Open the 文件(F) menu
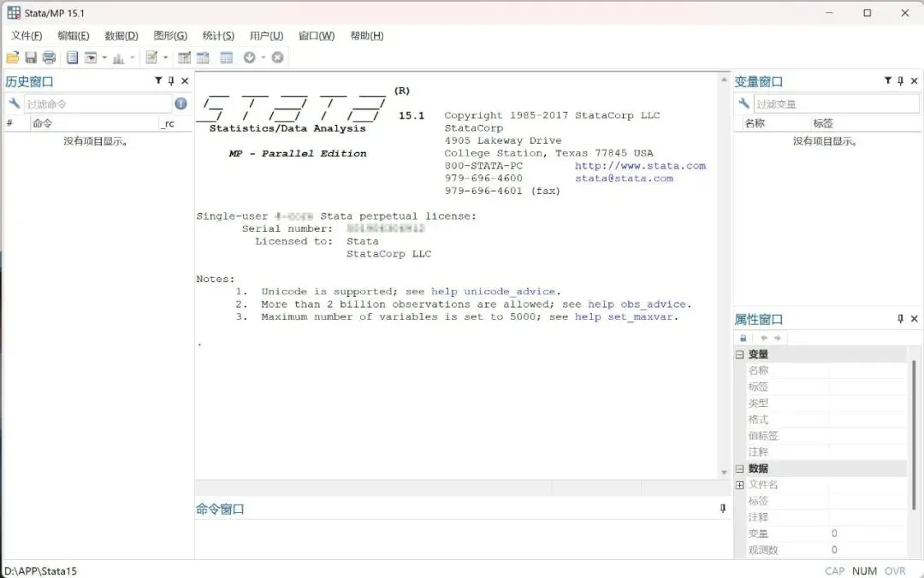924x578 pixels. point(27,36)
